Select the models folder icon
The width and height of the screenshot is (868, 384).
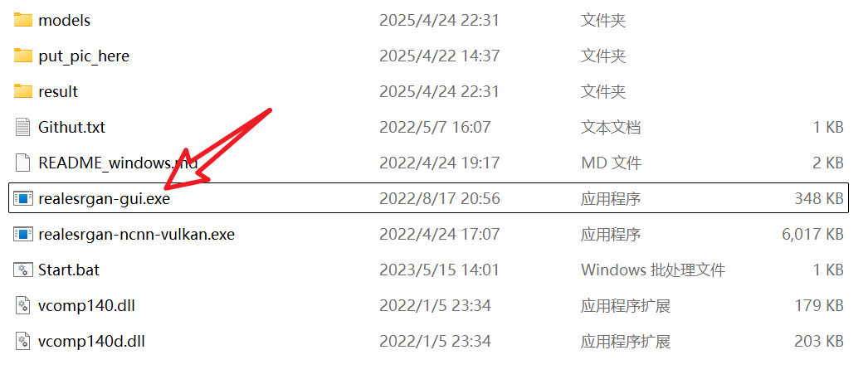pyautogui.click(x=22, y=21)
